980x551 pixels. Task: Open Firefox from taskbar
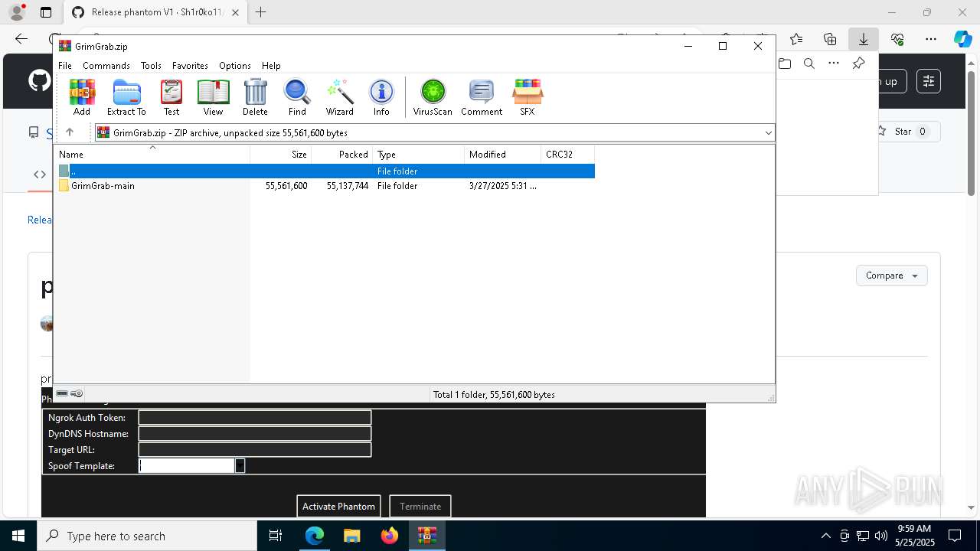click(x=390, y=536)
